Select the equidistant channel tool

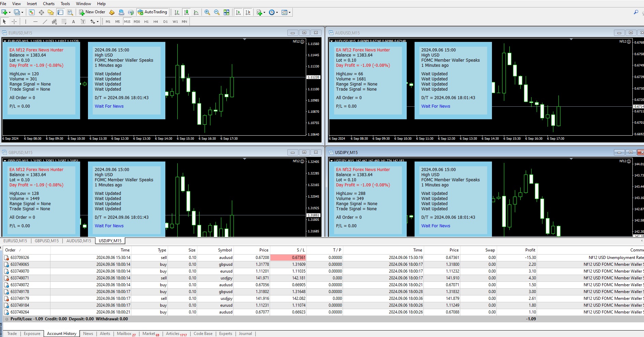coord(54,21)
